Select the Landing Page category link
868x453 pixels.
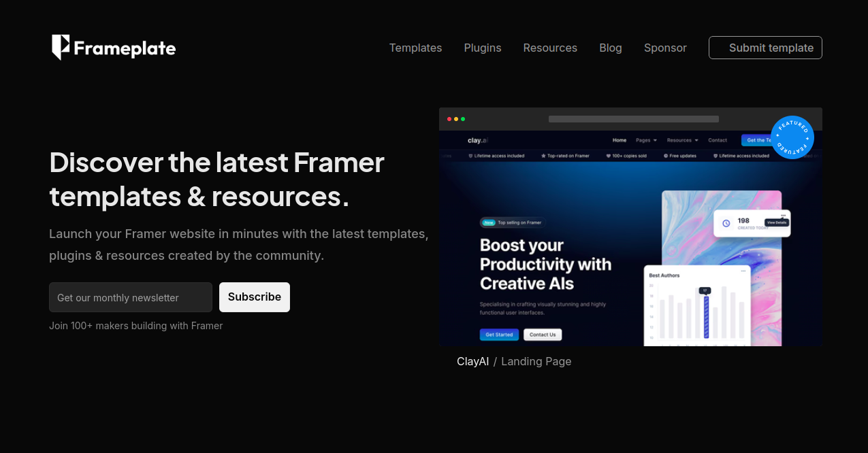[x=536, y=361]
